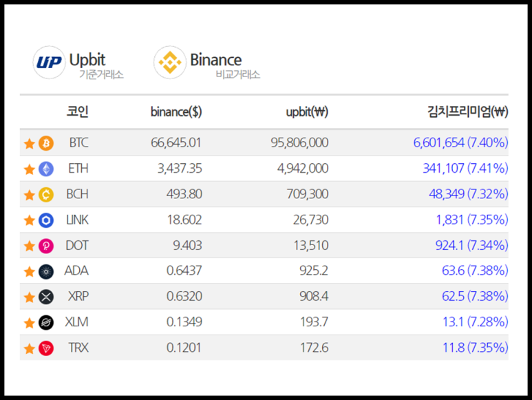Click the Binance price 493.80

(184, 194)
